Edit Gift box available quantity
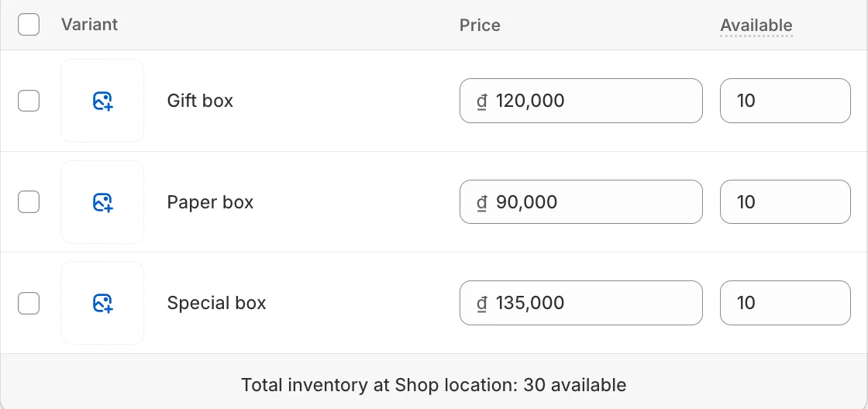This screenshot has width=868, height=409. pyautogui.click(x=785, y=101)
